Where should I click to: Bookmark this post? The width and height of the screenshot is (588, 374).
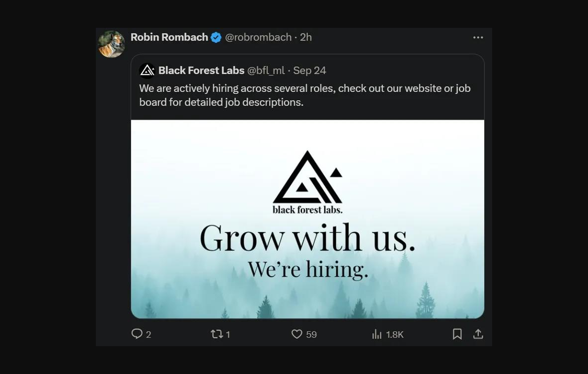pos(457,334)
